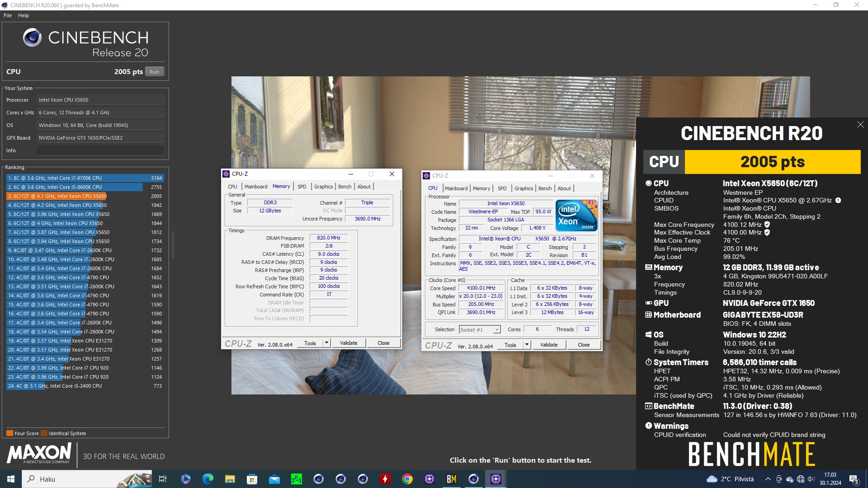This screenshot has width=868, height=488.
Task: Show hidden system tray icons
Action: (768, 479)
